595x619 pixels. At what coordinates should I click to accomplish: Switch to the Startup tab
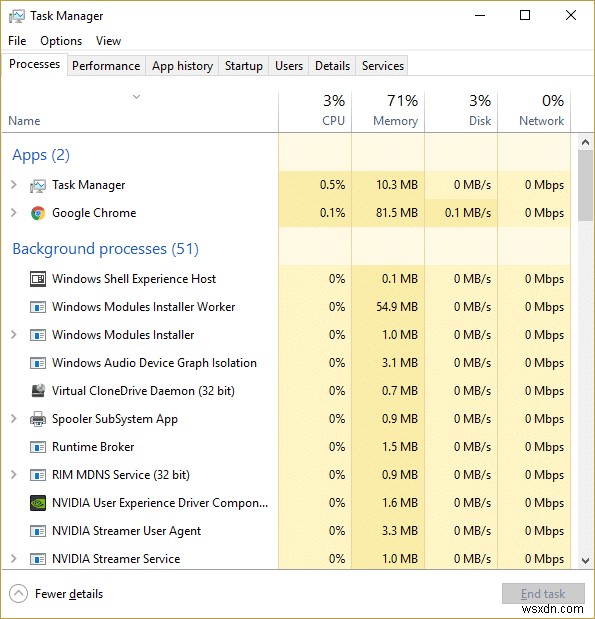(x=244, y=66)
